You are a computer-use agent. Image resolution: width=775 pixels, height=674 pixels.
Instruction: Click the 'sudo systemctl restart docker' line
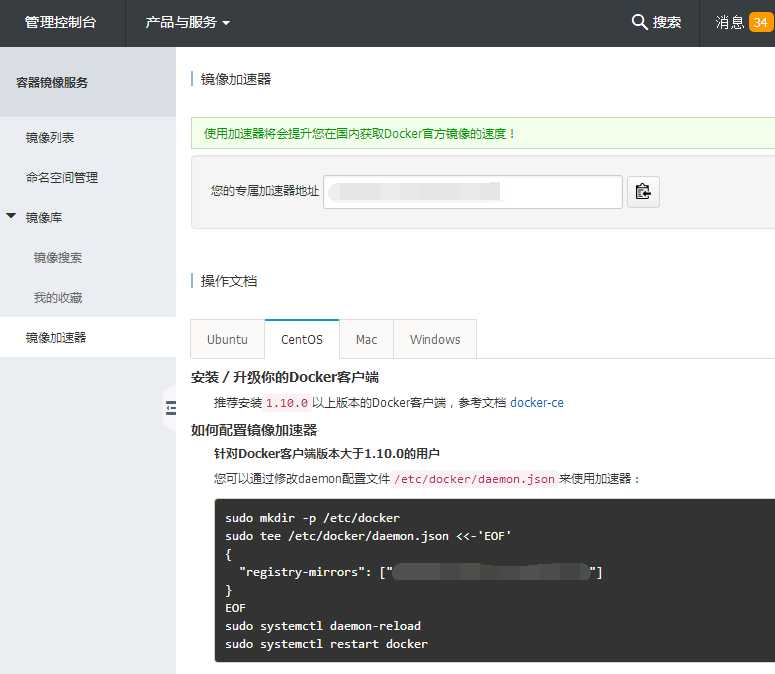coord(327,644)
